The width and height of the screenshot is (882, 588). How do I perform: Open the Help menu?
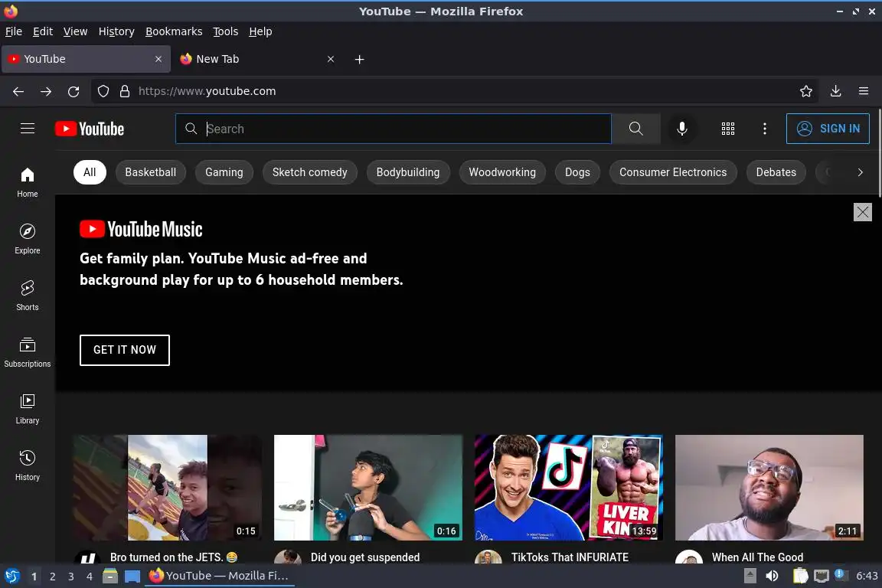click(x=260, y=31)
